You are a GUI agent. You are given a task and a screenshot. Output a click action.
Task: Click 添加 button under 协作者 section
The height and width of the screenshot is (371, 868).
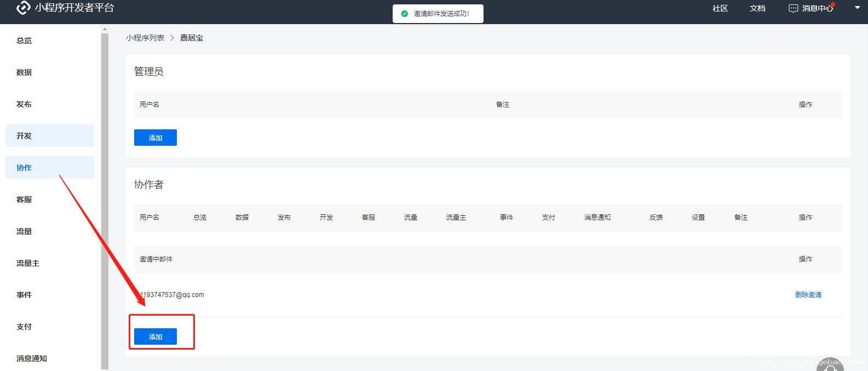[x=156, y=336]
